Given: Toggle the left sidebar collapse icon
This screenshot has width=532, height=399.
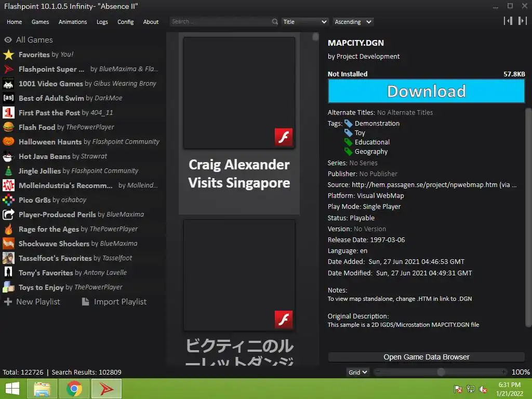Looking at the screenshot, I should coord(508,21).
